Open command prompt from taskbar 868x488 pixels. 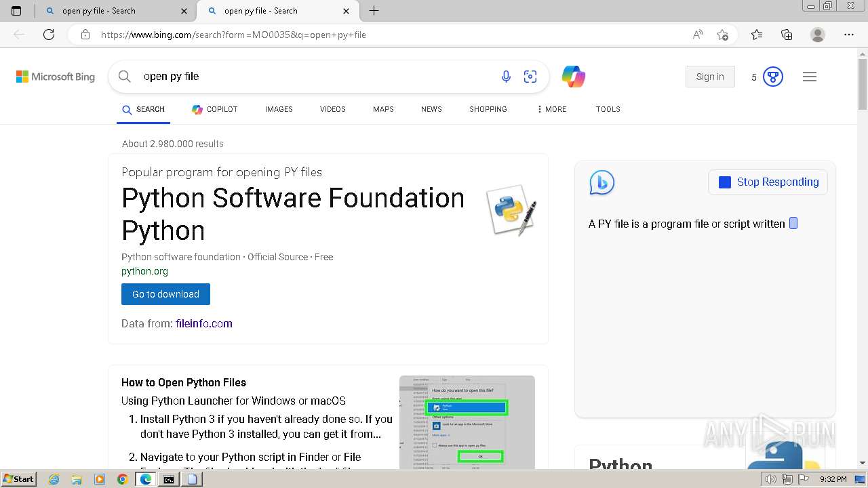pos(168,479)
